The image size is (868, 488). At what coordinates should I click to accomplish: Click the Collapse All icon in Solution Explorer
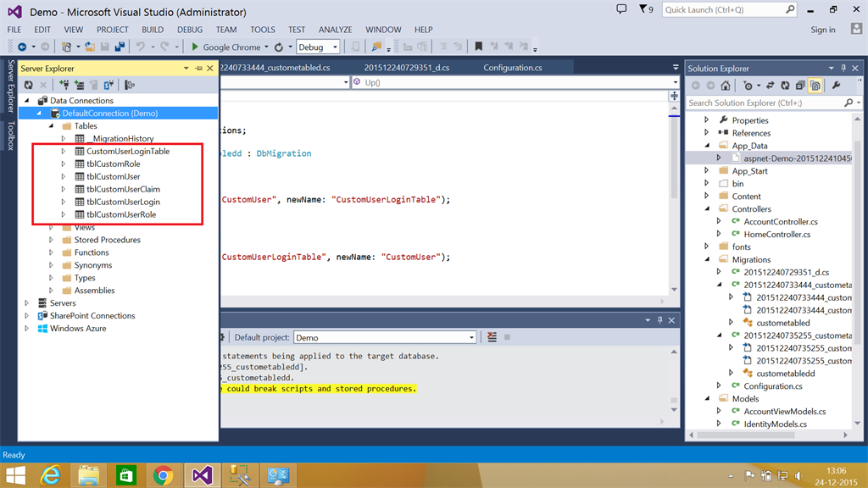click(800, 86)
